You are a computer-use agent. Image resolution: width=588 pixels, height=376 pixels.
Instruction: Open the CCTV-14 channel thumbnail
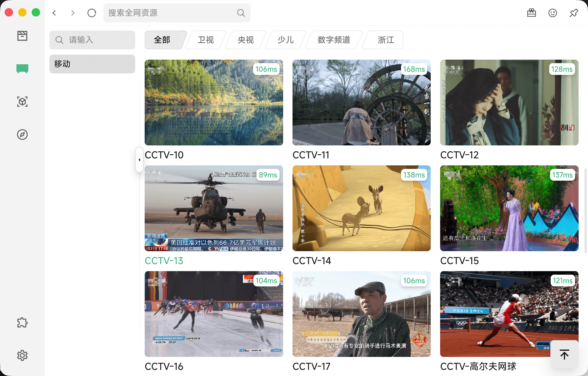361,208
